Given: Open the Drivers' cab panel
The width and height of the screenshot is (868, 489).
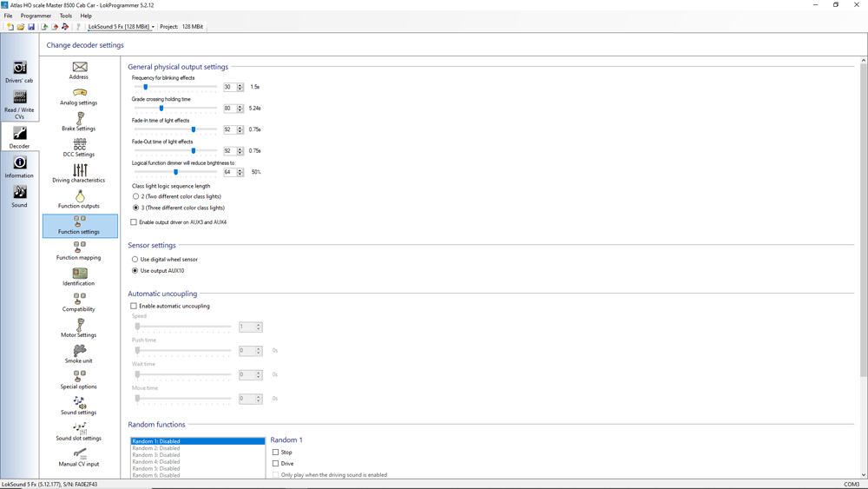Looking at the screenshot, I should point(19,72).
